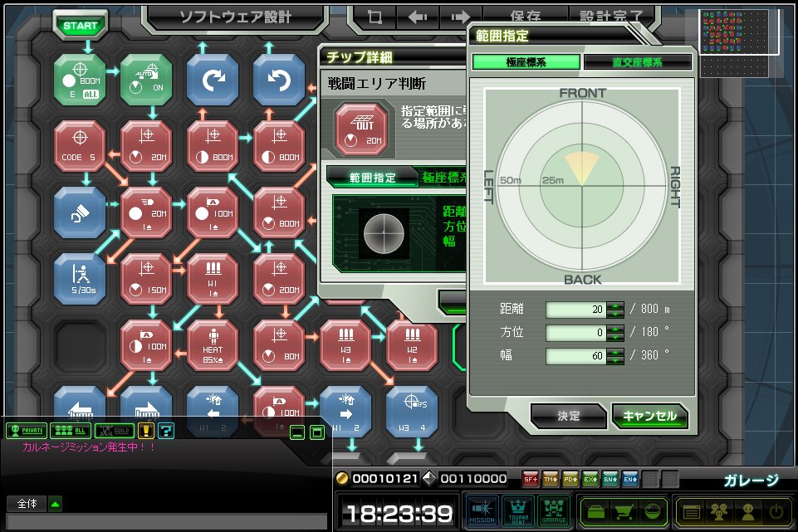Toggle the GUILD chat channel filter
Screen dimensions: 798x532
(115, 431)
